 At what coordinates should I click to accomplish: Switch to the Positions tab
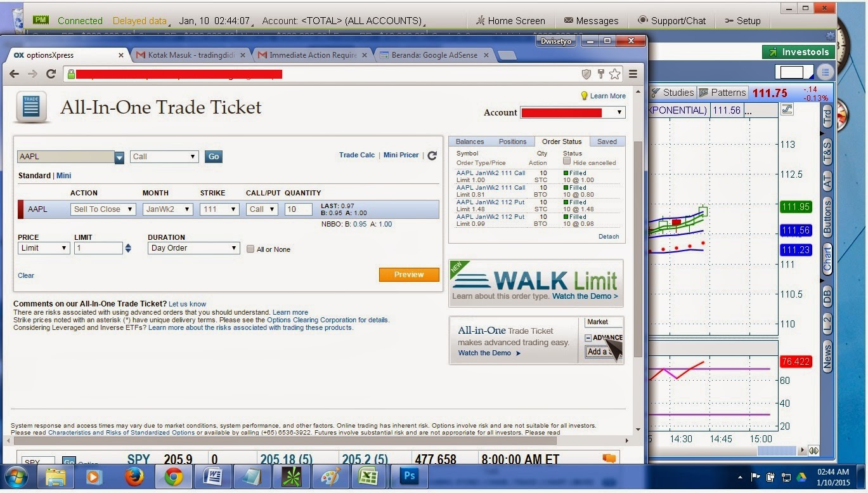pyautogui.click(x=512, y=141)
